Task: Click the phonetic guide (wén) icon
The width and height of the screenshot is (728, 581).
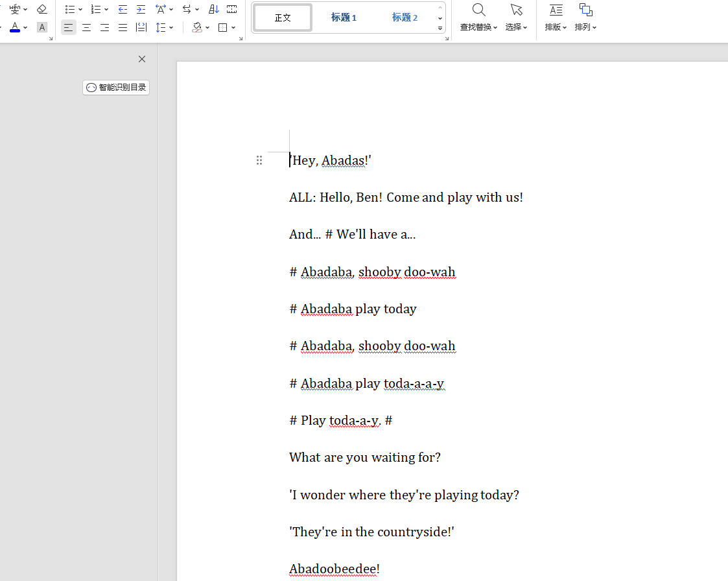Action: click(14, 9)
